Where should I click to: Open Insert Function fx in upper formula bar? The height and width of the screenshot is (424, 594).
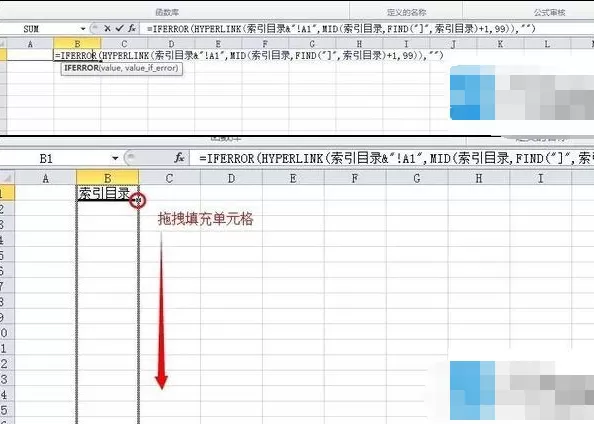tap(132, 28)
